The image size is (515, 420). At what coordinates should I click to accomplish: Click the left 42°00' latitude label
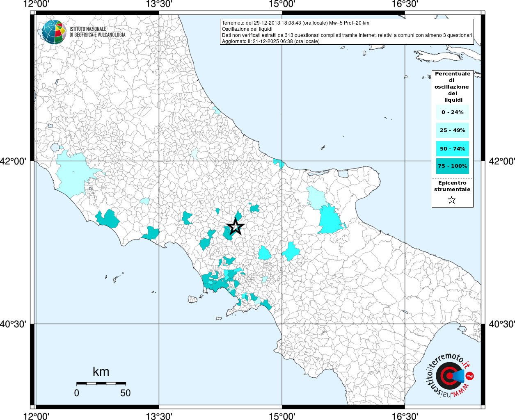pos(13,161)
